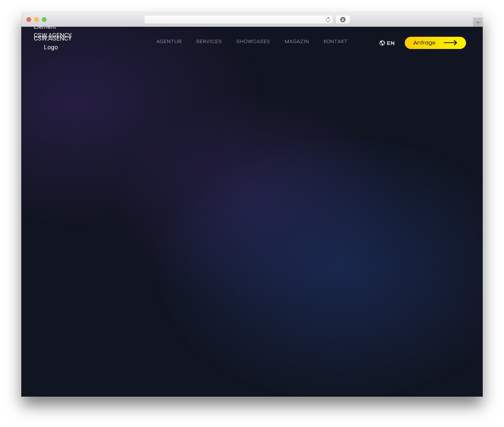Focus the browser address bar
This screenshot has height=427, width=504.
[238, 20]
